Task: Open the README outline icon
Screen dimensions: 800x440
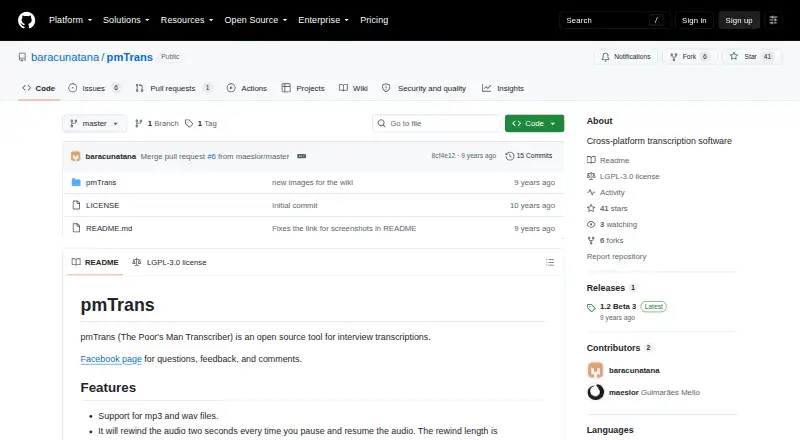Action: pyautogui.click(x=549, y=262)
